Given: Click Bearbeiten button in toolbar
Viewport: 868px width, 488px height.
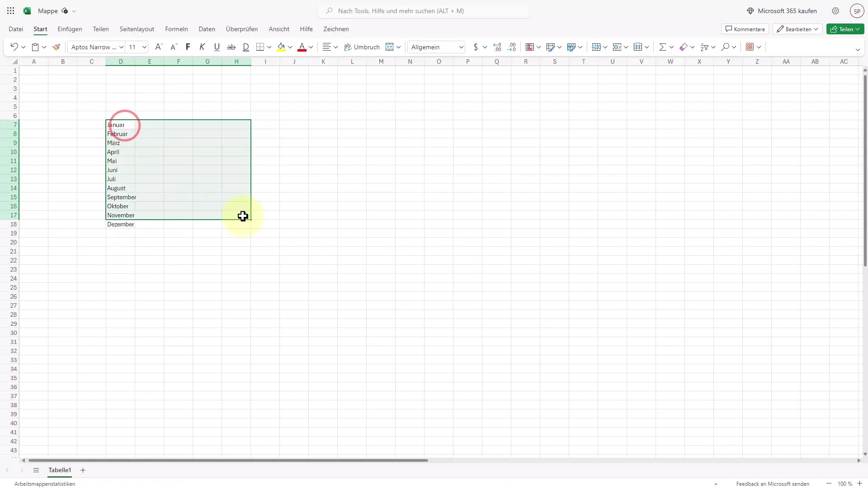Looking at the screenshot, I should click(797, 28).
